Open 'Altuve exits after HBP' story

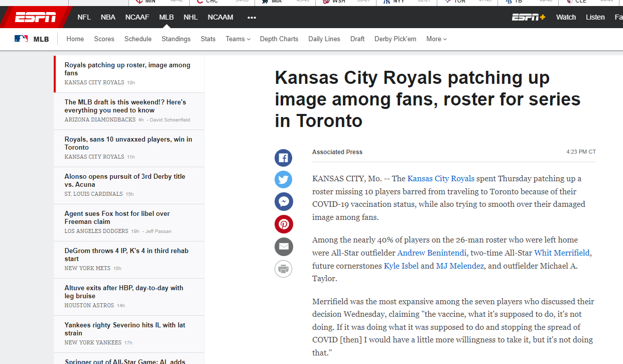tap(124, 292)
